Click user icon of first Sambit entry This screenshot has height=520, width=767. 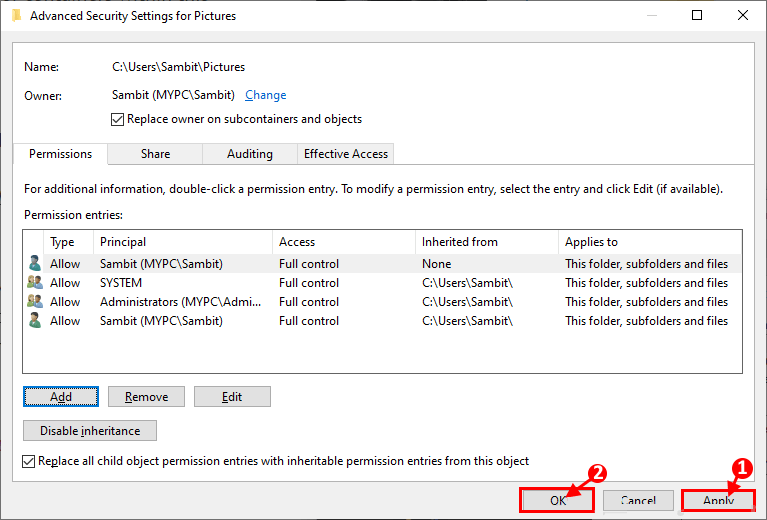coord(35,263)
